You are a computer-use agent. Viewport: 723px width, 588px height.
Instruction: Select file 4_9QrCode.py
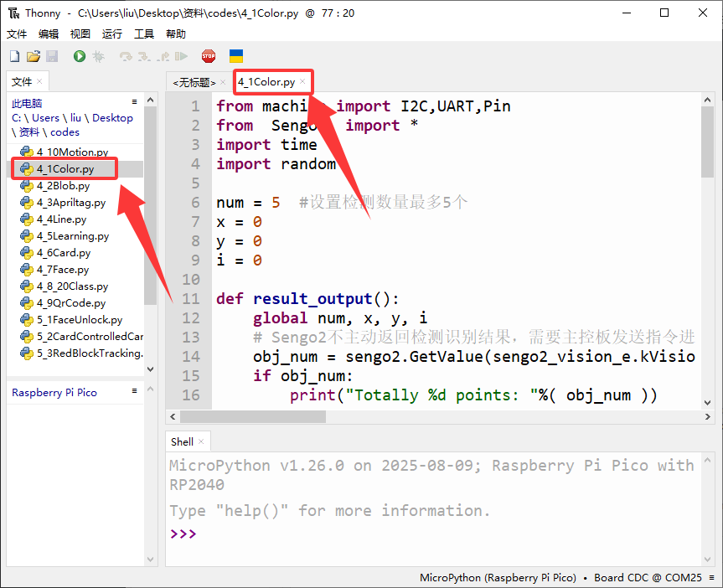pyautogui.click(x=71, y=303)
